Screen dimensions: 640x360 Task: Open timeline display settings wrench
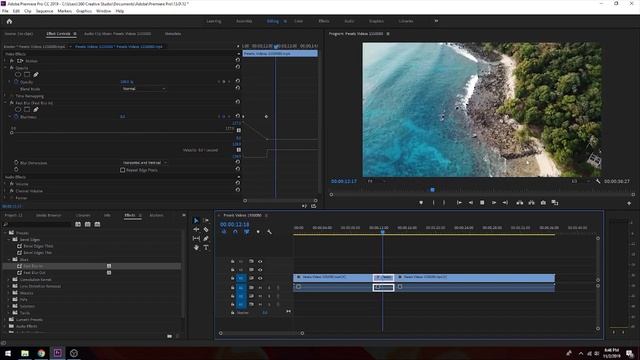tap(269, 232)
